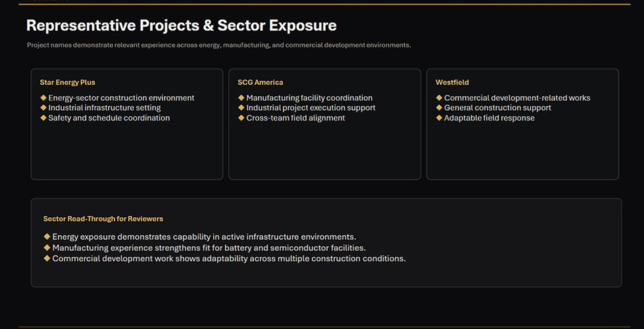Click the diamond bullet before Commercial development-related works
Screen dimensions: 644x329
click(x=439, y=98)
